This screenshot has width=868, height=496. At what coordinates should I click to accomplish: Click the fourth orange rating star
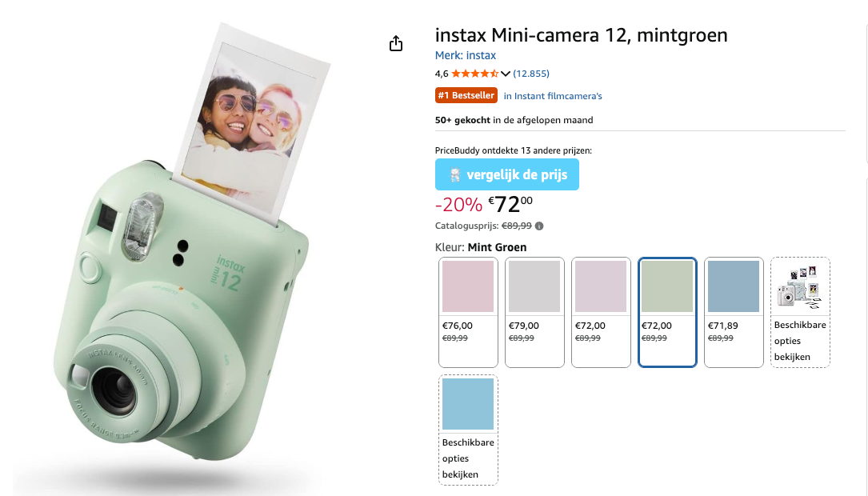pyautogui.click(x=486, y=73)
